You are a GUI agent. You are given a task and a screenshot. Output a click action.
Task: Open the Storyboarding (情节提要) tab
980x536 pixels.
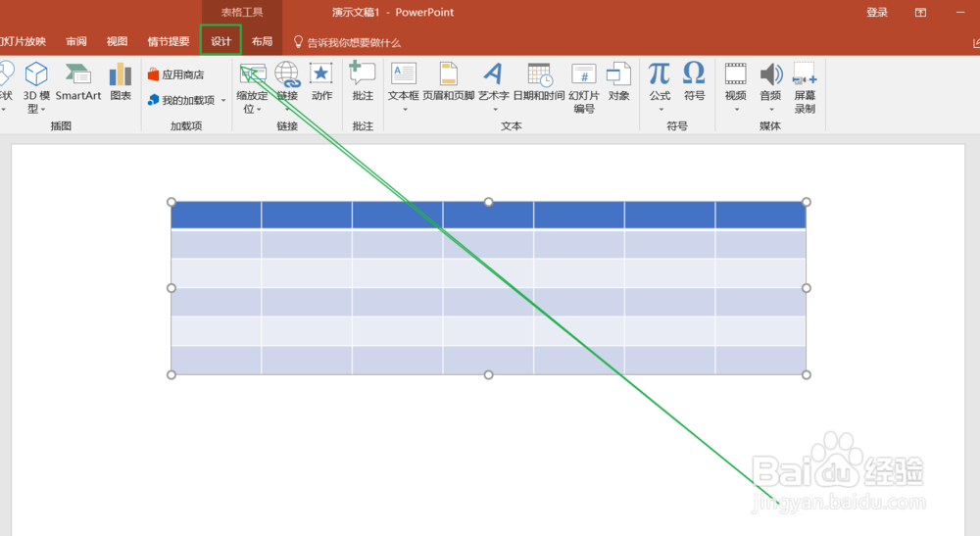(169, 41)
